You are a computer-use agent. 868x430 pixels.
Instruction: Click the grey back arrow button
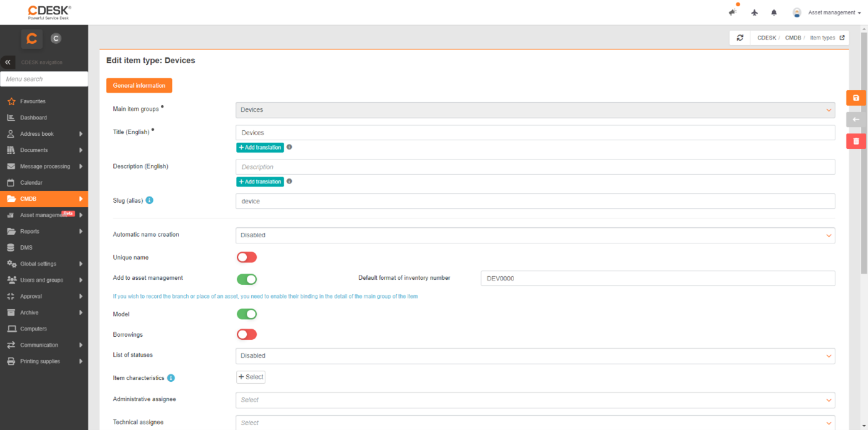856,120
